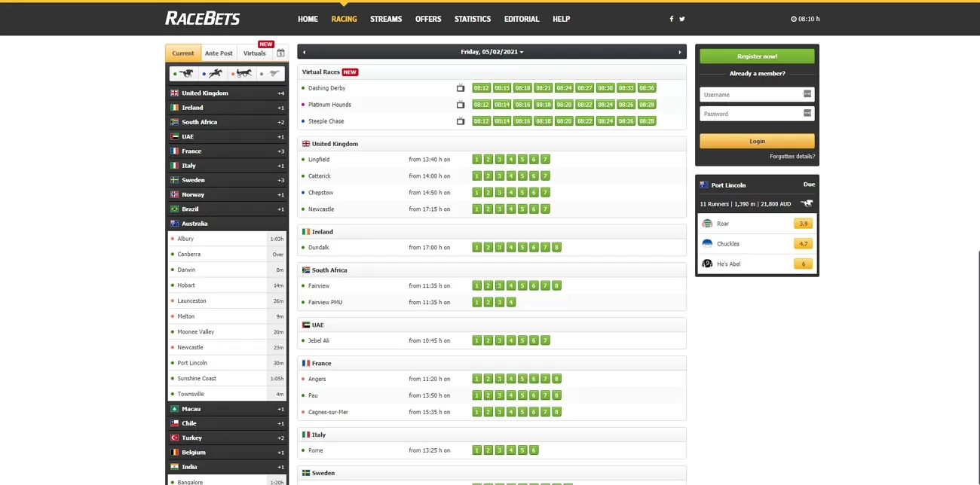Open the HELP menu item
This screenshot has height=485, width=980.
tap(562, 19)
